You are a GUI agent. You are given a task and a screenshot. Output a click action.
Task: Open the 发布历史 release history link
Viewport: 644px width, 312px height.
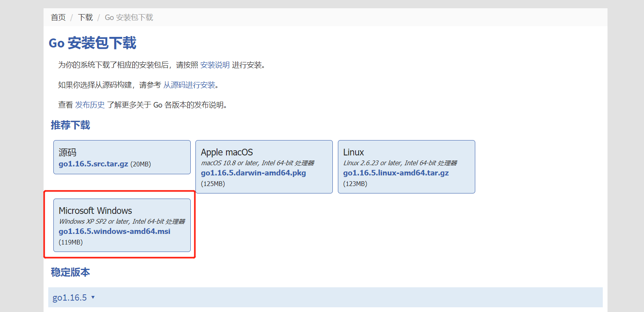90,105
